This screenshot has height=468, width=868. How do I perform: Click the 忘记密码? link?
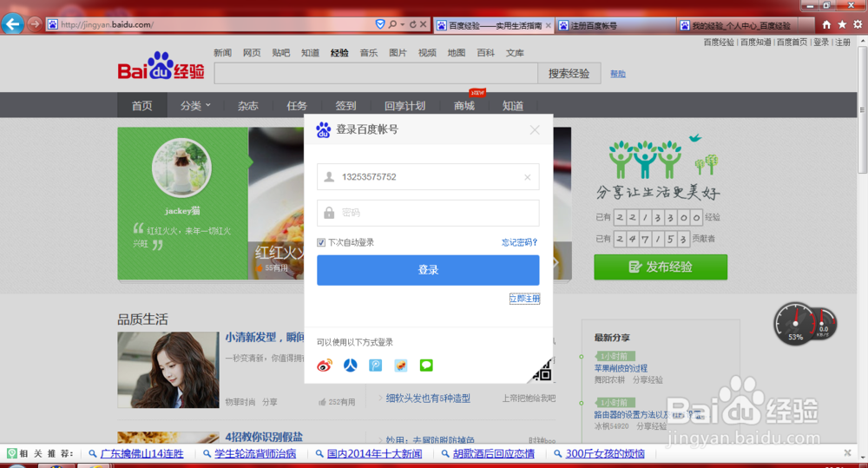tap(519, 242)
